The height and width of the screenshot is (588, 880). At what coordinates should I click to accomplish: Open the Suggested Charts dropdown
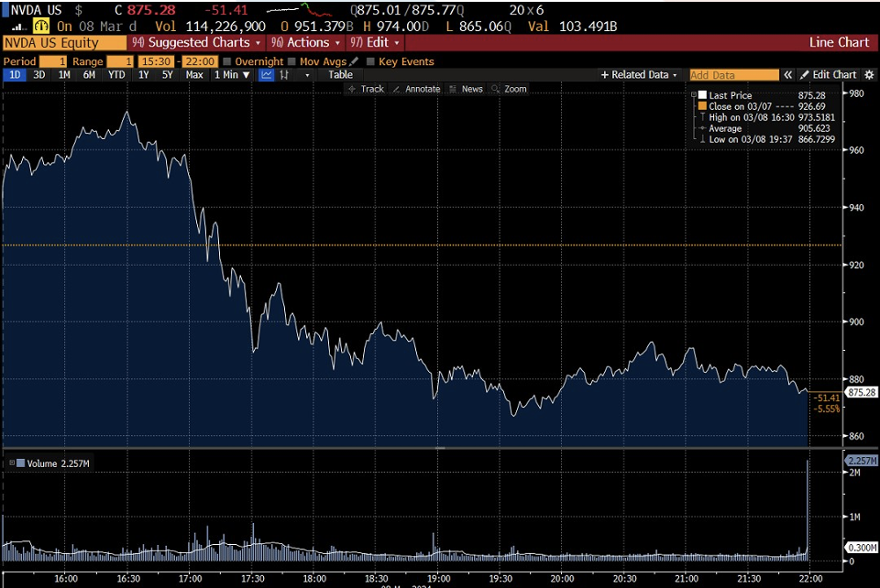(196, 43)
